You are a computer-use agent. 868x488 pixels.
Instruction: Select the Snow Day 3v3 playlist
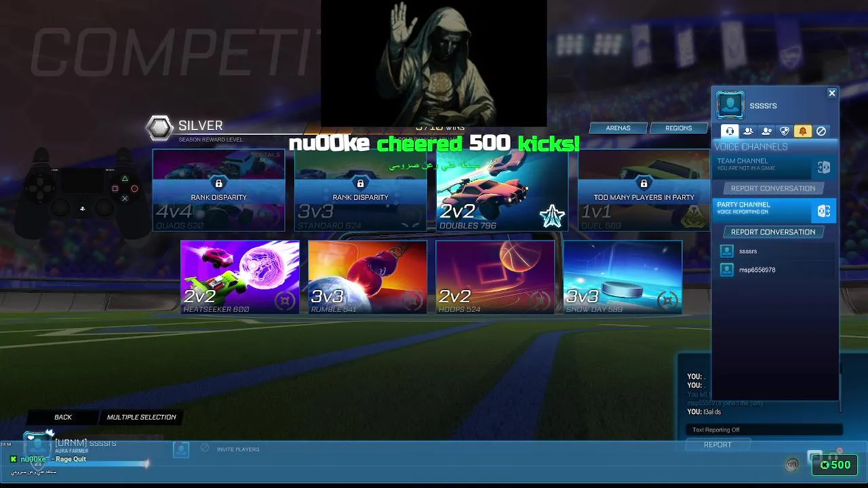623,277
